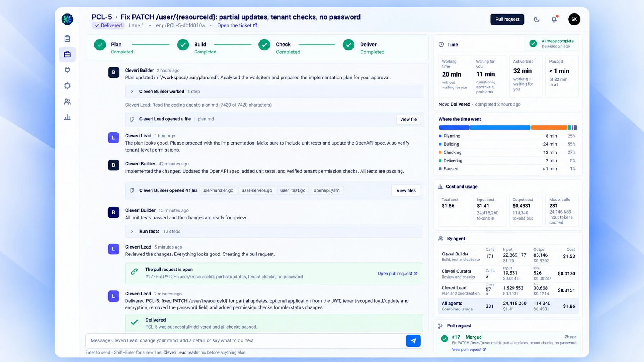Select the Cleveri Curator agent row
This screenshot has height=362, width=644.
508,274
